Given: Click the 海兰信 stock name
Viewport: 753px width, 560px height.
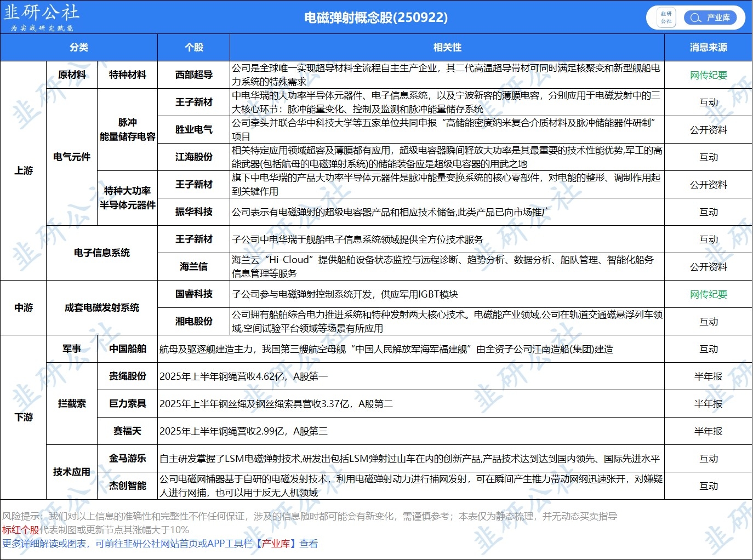Looking at the screenshot, I should pos(193,267).
